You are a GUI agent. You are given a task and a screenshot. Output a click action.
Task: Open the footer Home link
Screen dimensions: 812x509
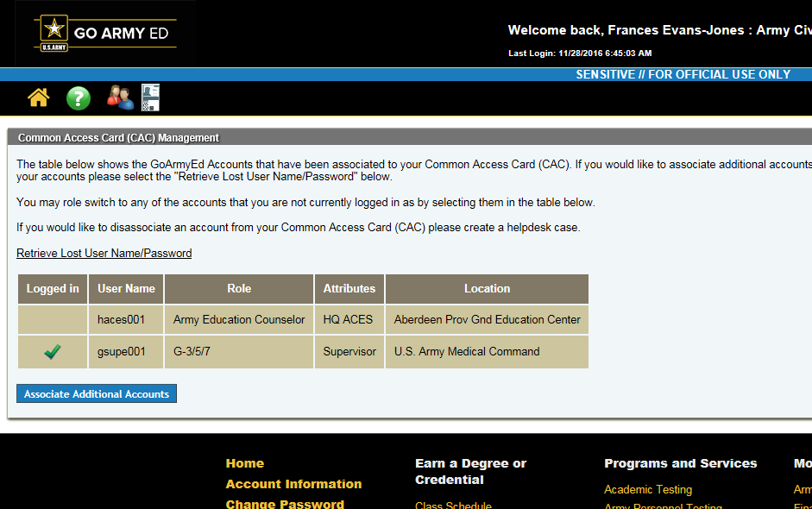245,463
